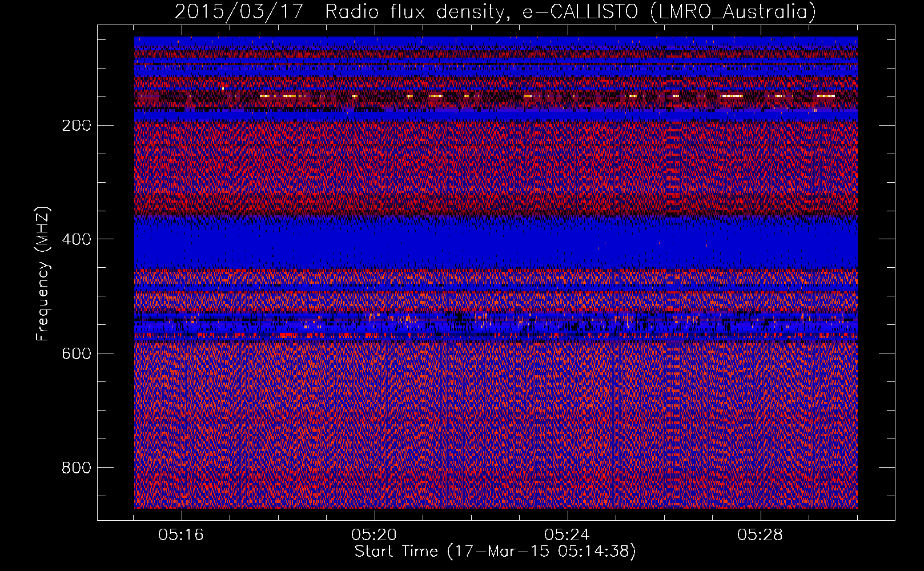Click the '800' frequency tick label

point(76,468)
